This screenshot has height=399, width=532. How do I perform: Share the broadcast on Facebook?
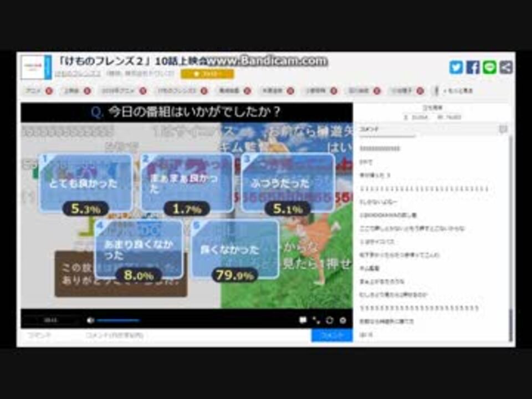tap(473, 67)
